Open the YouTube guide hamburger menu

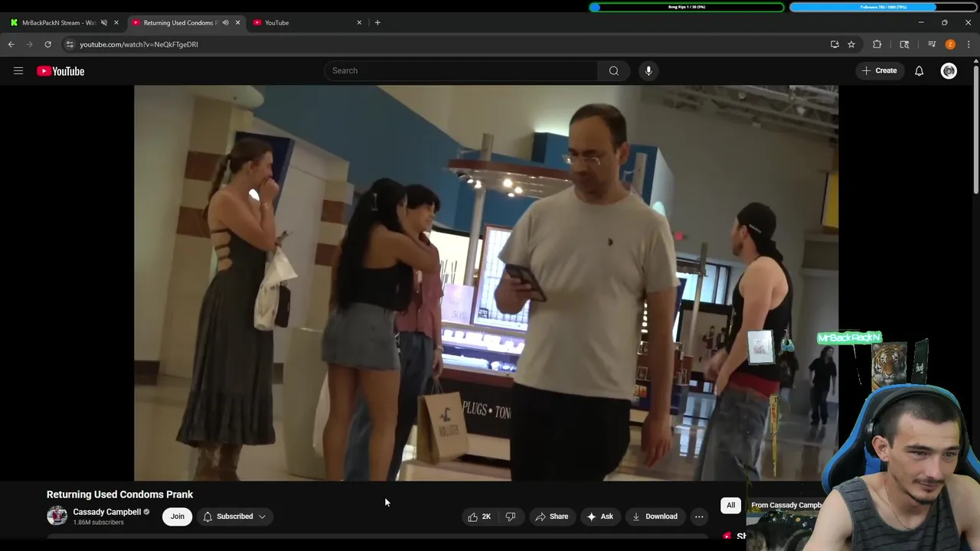click(x=18, y=71)
